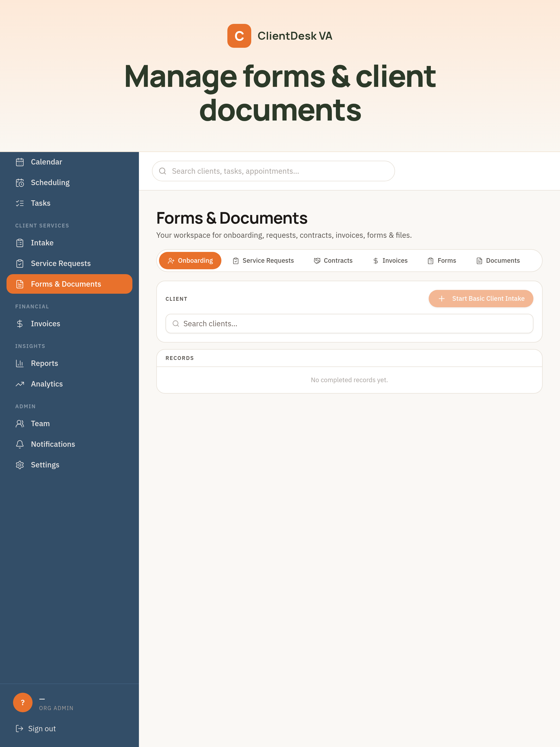Screen dimensions: 560x747
Task: Click the dollar icon on Invoices tab
Action: click(376, 261)
